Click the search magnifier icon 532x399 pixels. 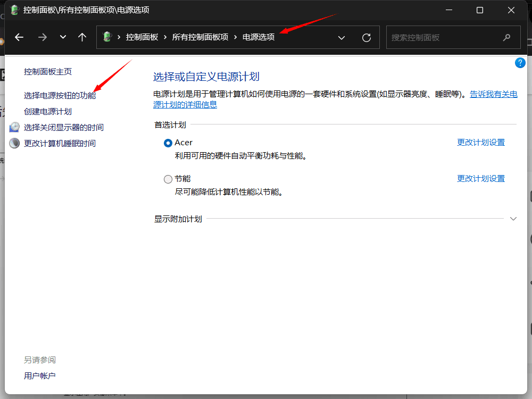coord(506,38)
